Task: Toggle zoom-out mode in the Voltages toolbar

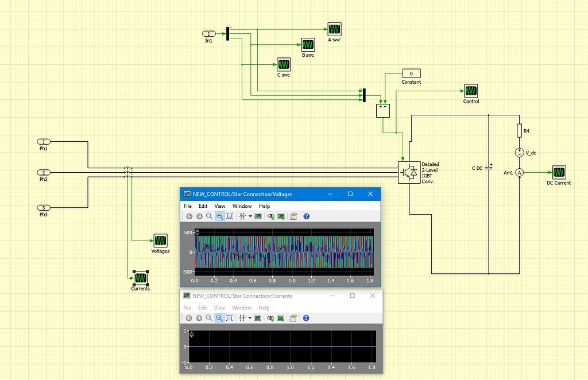Action: pyautogui.click(x=219, y=216)
